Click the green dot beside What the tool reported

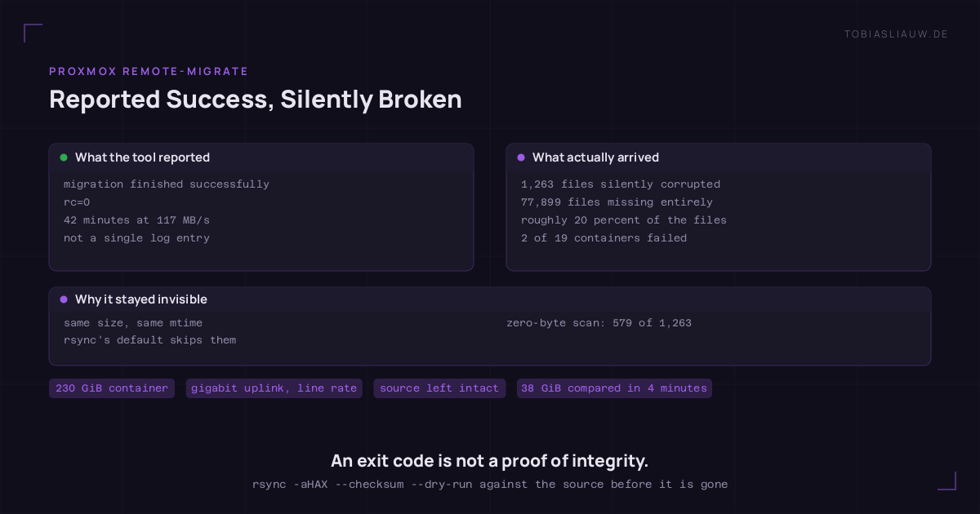[x=64, y=157]
